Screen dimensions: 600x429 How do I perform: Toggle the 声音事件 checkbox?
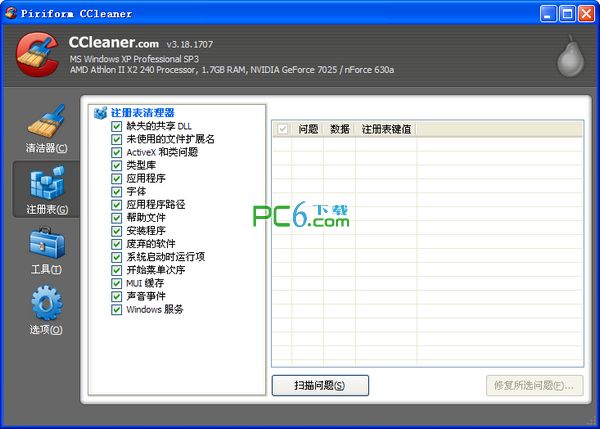coord(116,296)
